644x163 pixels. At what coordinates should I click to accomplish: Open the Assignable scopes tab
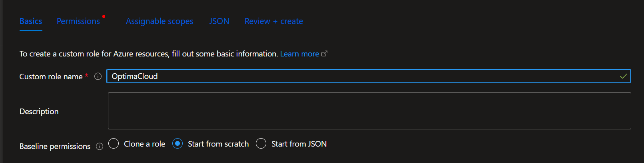160,21
